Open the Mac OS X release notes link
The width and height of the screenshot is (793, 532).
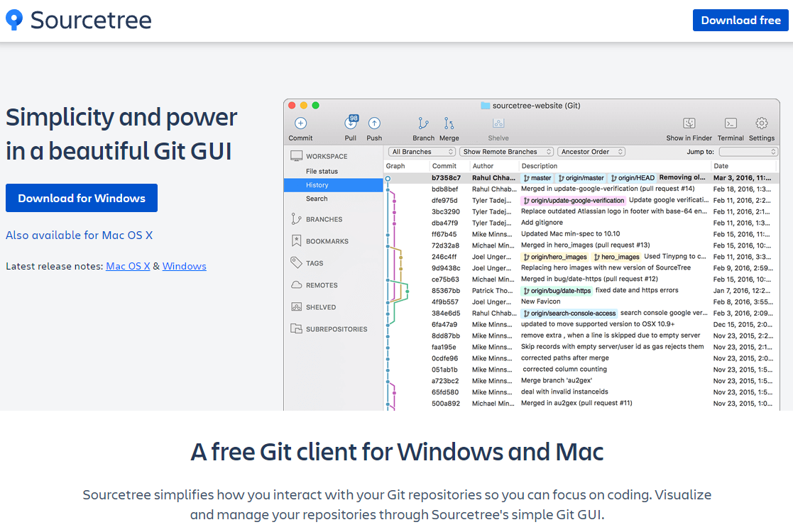[x=128, y=266]
